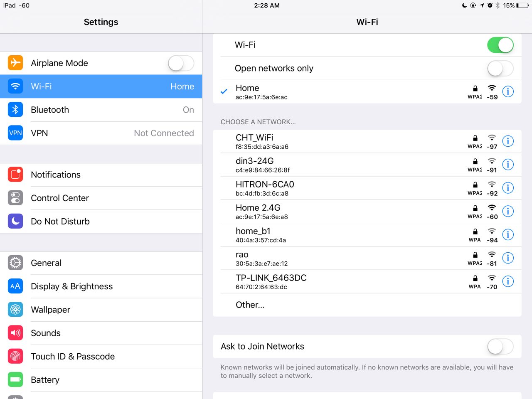Open info for Home 2.4G network
532x399 pixels.
[x=508, y=211]
